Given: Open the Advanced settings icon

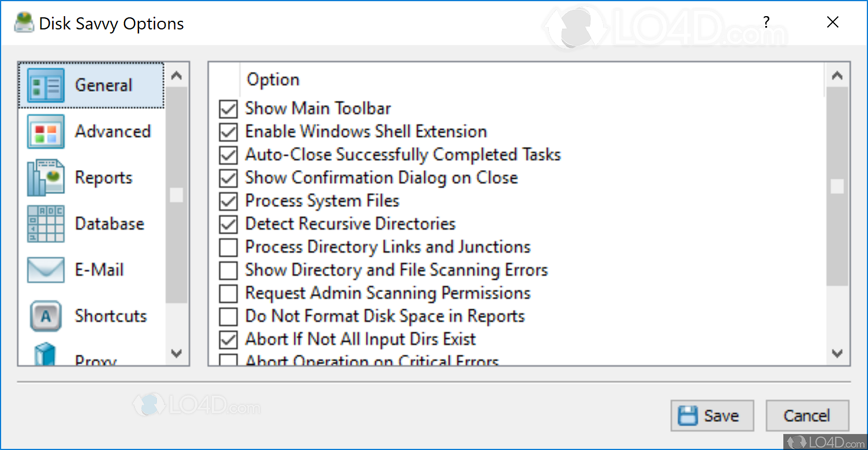Looking at the screenshot, I should tap(45, 132).
